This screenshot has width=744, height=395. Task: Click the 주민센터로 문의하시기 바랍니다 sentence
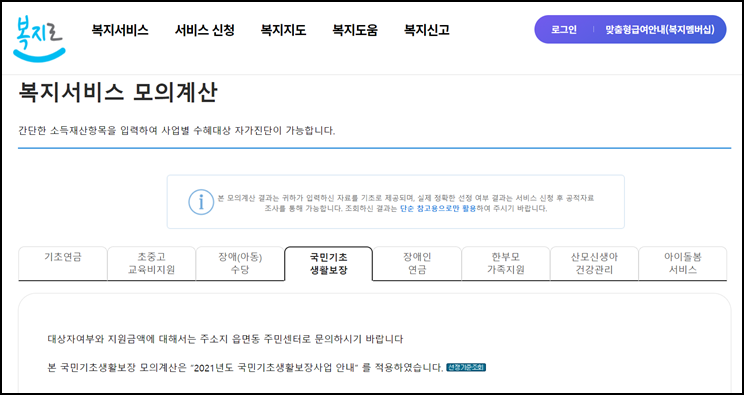pos(225,339)
